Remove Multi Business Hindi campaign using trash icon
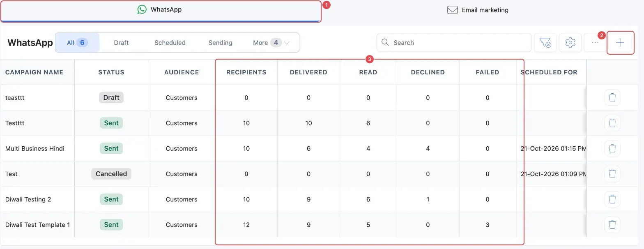 (x=612, y=149)
